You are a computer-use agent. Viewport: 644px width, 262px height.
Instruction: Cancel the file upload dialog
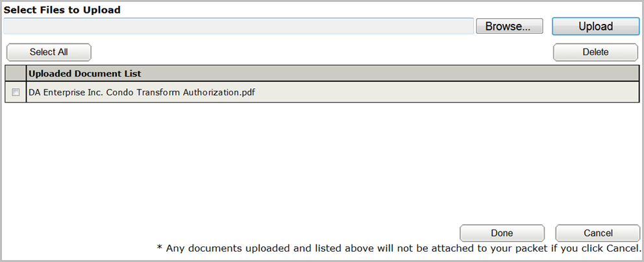tap(598, 233)
